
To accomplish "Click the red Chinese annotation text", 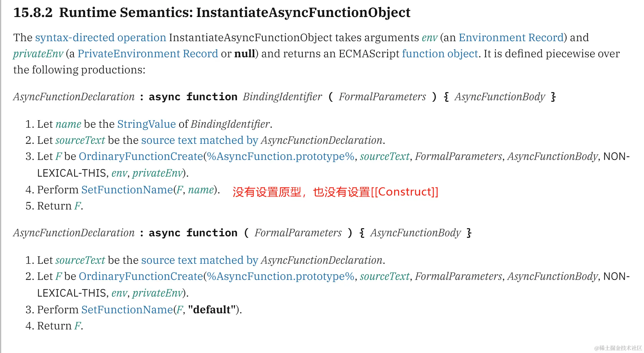I will (x=335, y=192).
